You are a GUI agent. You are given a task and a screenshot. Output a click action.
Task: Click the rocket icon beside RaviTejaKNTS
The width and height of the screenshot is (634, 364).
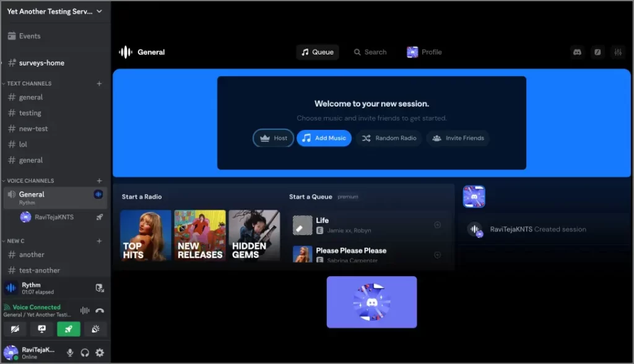(x=100, y=217)
